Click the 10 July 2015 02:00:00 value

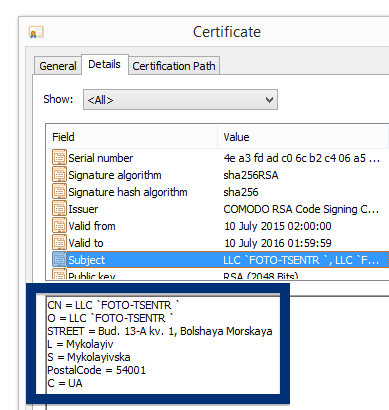[278, 226]
